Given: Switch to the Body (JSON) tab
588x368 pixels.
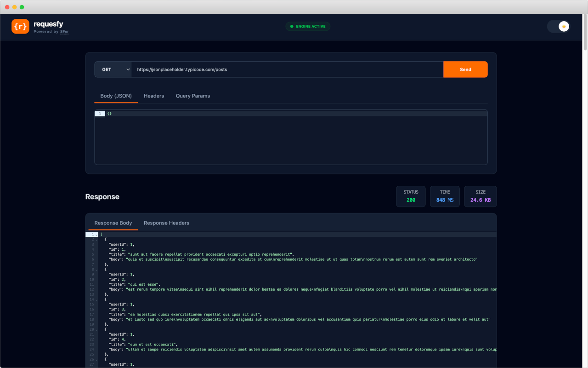Looking at the screenshot, I should pyautogui.click(x=116, y=96).
